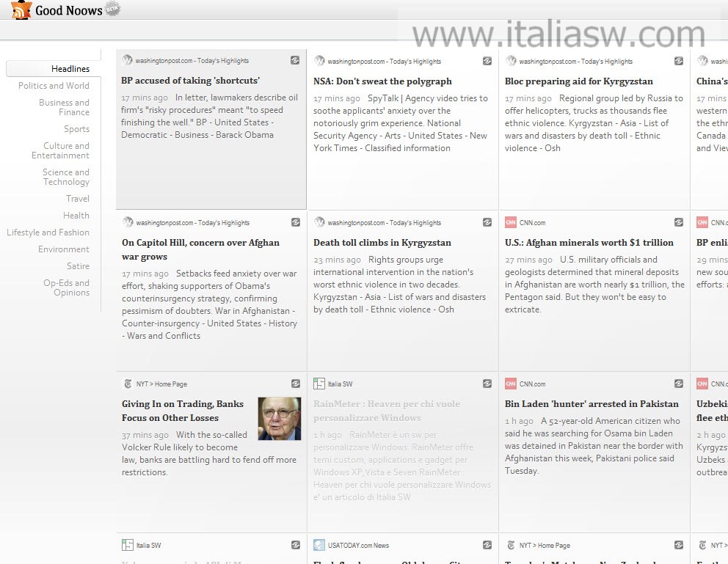The width and height of the screenshot is (728, 564).
Task: Click share icon on Afghan minerals card
Action: coord(679,222)
